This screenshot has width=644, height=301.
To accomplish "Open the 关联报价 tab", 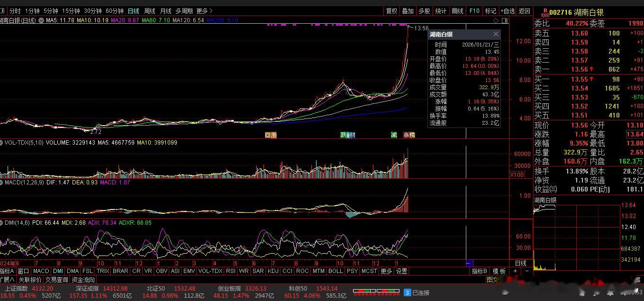I will coord(30,280).
